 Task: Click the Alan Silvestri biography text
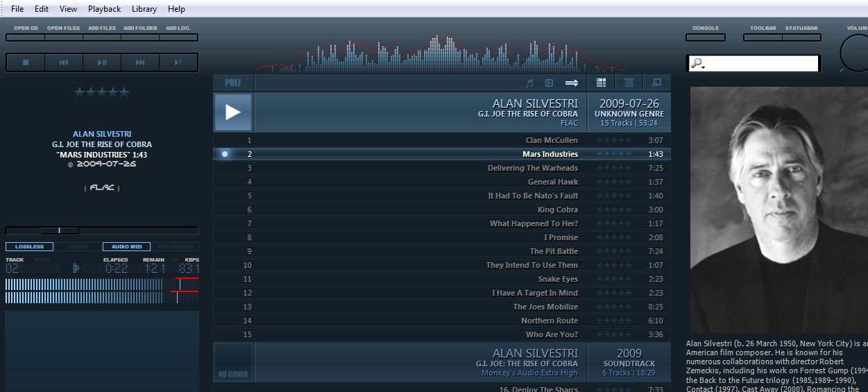777,366
